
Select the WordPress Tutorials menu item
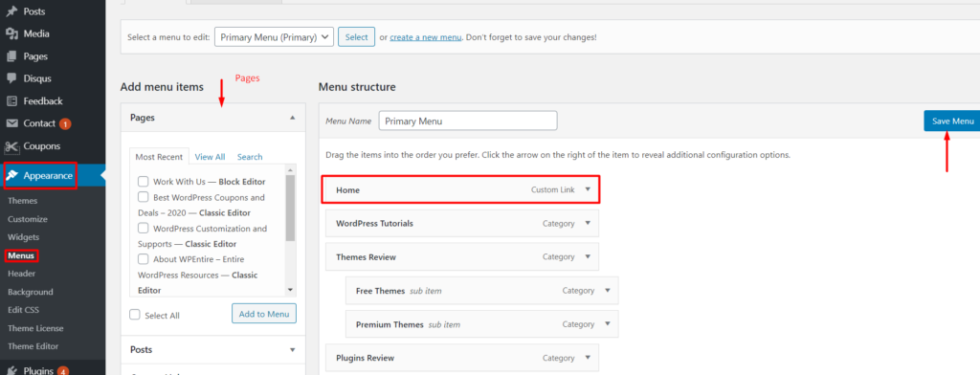click(x=462, y=223)
